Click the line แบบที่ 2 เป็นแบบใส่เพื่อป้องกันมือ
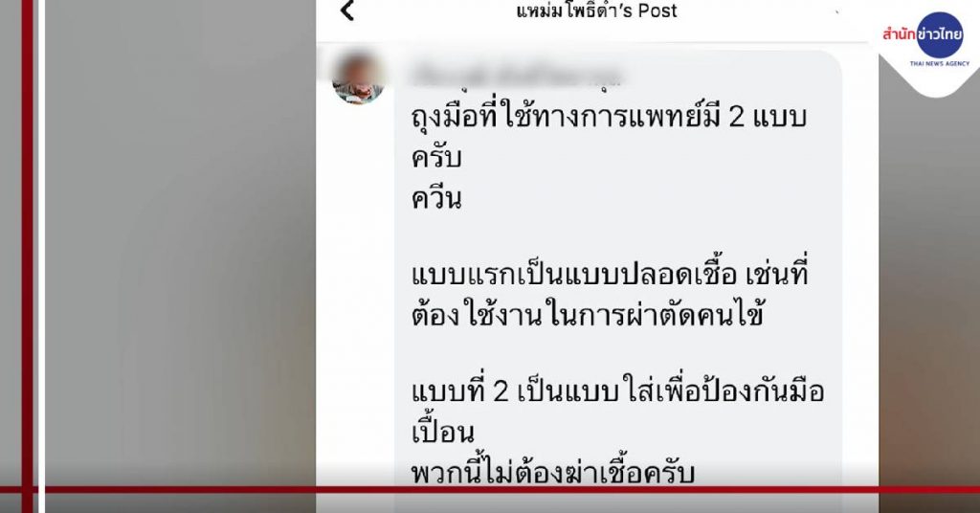The height and width of the screenshot is (513, 980). pyautogui.click(x=617, y=391)
